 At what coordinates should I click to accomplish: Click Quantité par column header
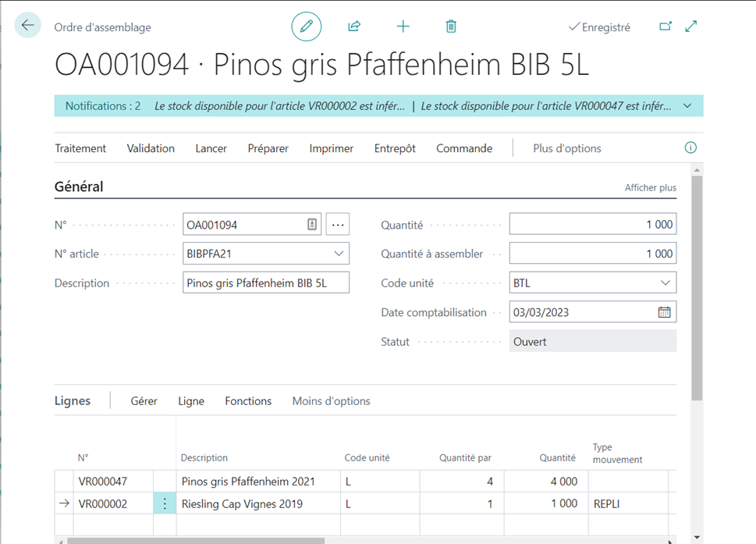point(465,457)
